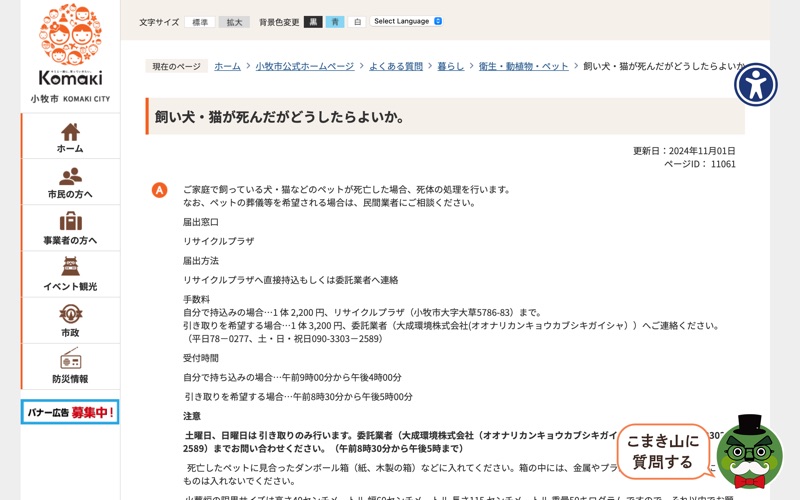800x500 pixels.
Task: Open 衛生・動植物・ペット breadcrumb link
Action: point(523,66)
